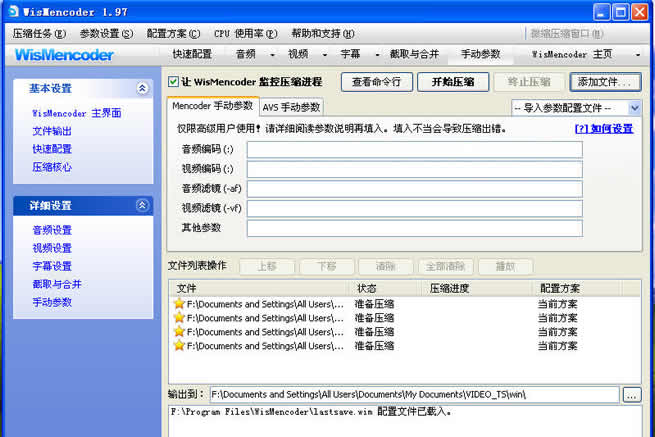Focus the 音频编码 input field
655x437 pixels.
(x=414, y=149)
